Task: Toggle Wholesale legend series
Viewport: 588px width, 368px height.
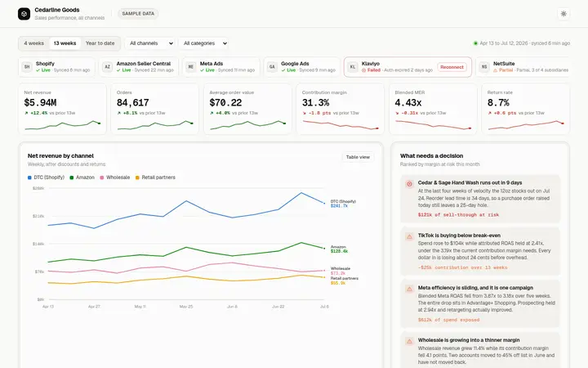Action: coord(115,177)
